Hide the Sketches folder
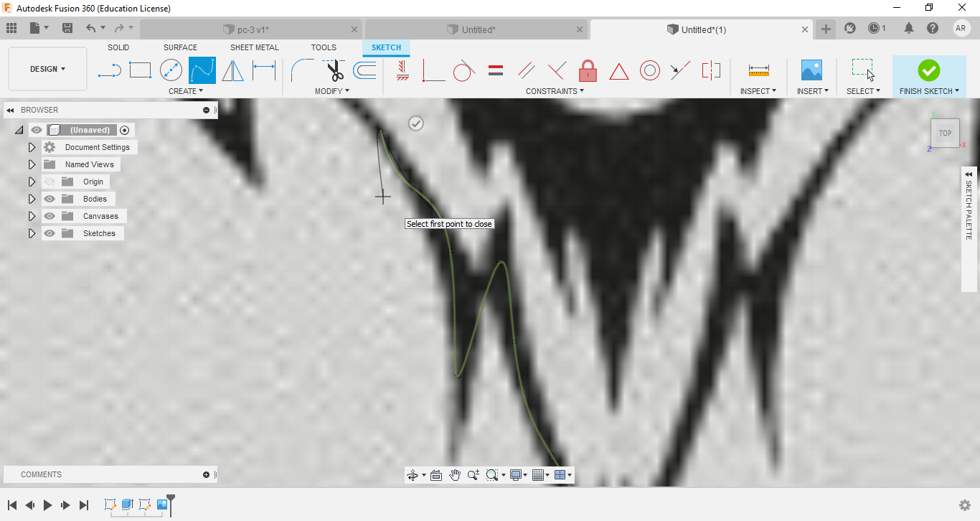 pyautogui.click(x=50, y=233)
